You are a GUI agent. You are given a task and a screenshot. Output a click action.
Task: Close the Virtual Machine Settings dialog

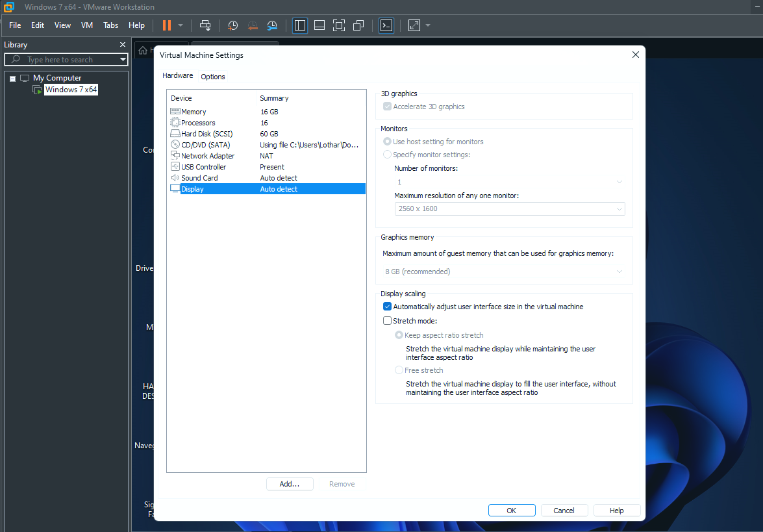click(636, 55)
